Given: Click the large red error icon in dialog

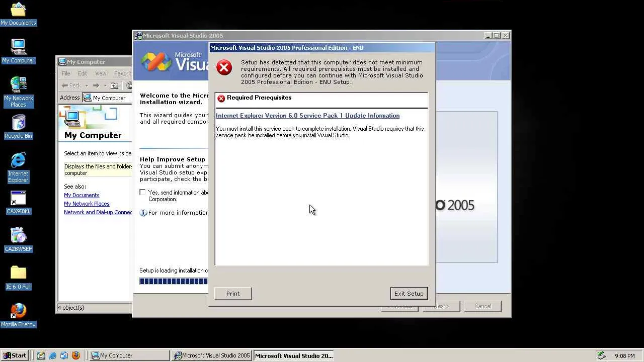Looking at the screenshot, I should tap(224, 67).
